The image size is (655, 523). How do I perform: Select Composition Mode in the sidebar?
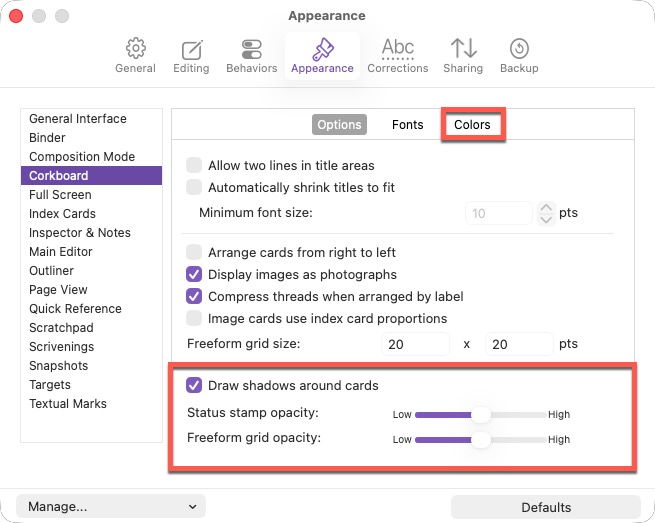pyautogui.click(x=91, y=157)
